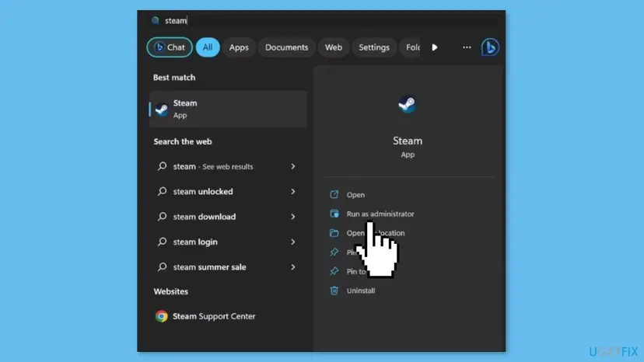Click the search icon beside 'steam unlocked'
This screenshot has height=362, width=644.
point(163,191)
